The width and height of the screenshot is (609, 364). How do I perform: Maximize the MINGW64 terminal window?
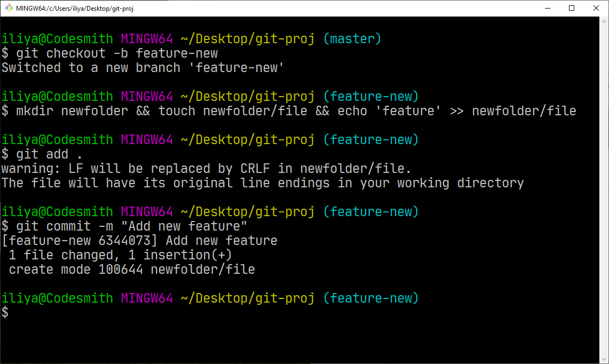[x=572, y=8]
